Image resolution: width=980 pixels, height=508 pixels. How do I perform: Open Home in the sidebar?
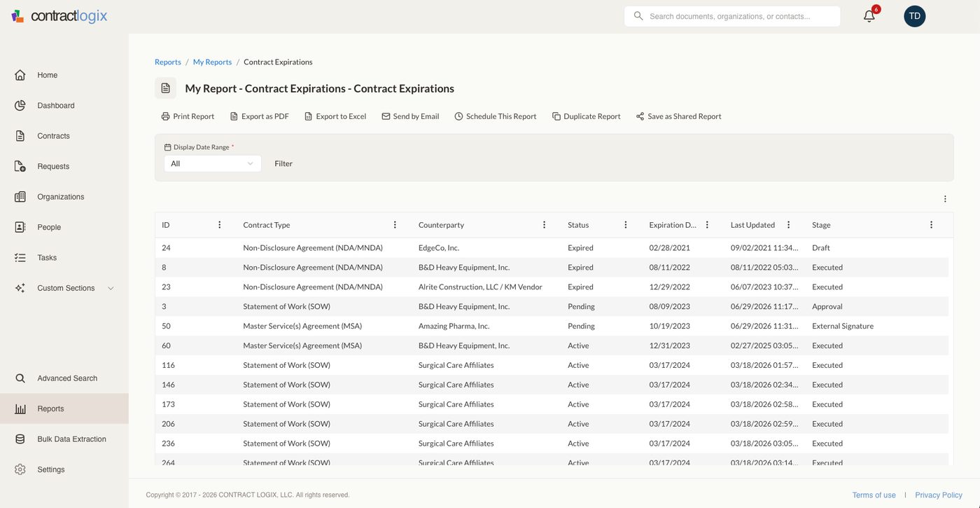pos(48,75)
